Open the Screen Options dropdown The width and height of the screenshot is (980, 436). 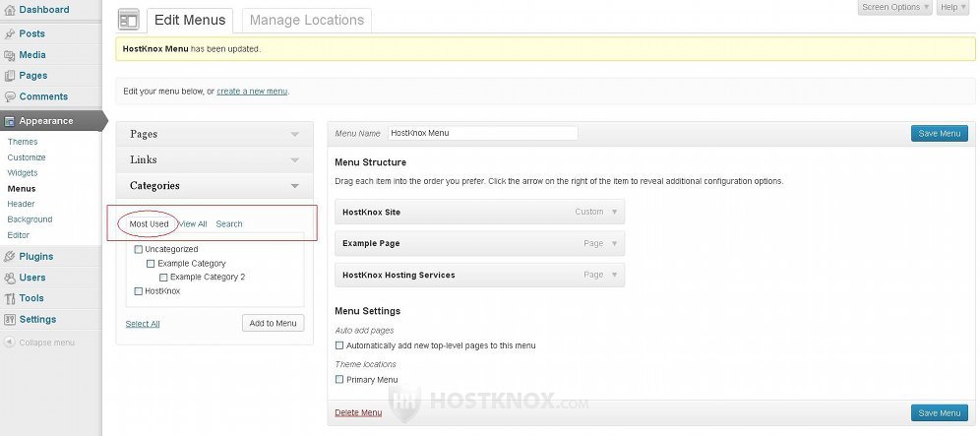click(895, 7)
